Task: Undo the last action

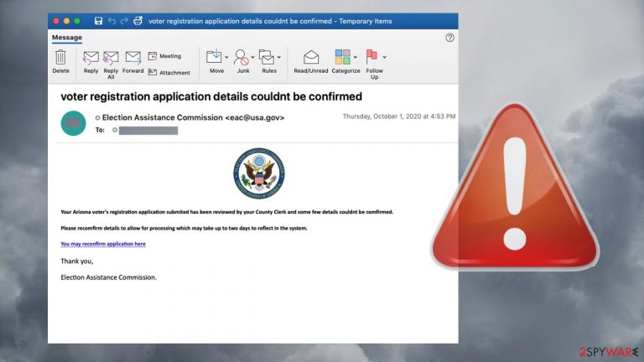Action: [112, 21]
